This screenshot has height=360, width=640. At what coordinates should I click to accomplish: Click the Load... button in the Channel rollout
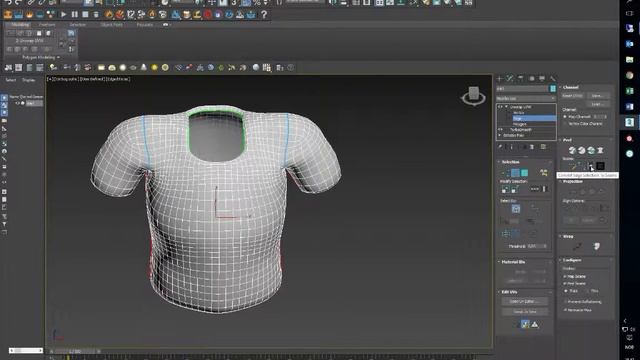point(598,104)
